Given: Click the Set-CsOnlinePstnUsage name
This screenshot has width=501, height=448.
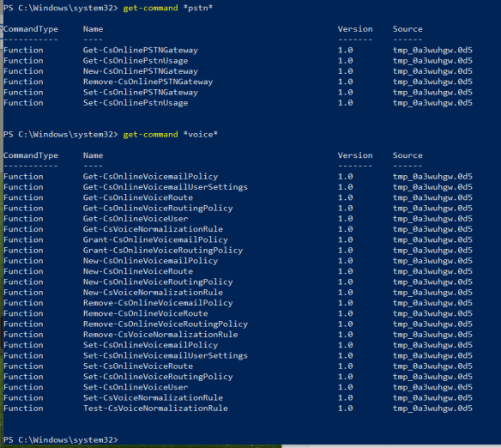Looking at the screenshot, I should pyautogui.click(x=136, y=103).
